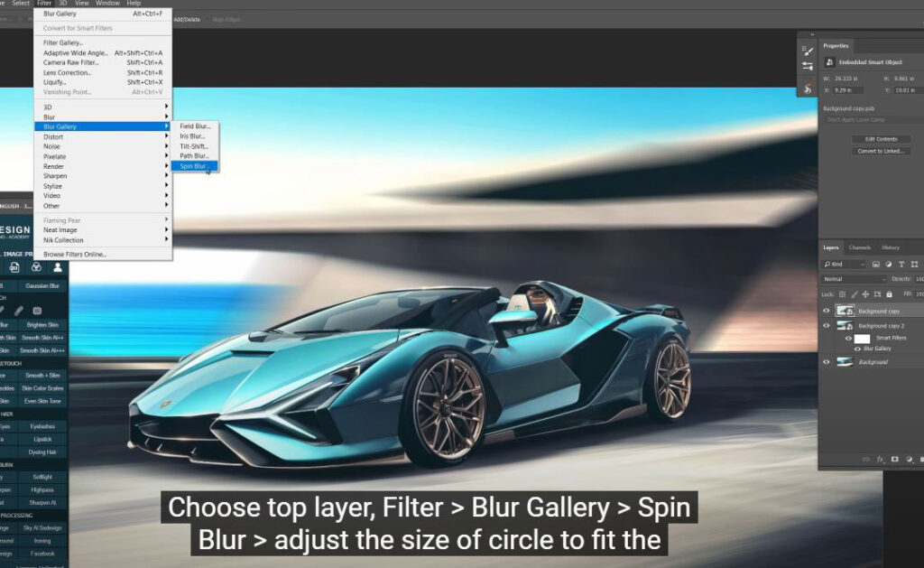Click the Convert to Linked button

point(882,151)
